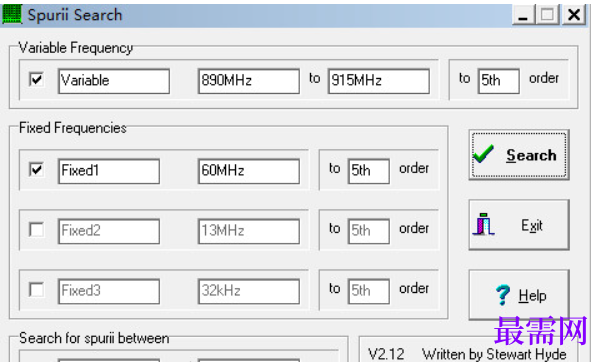Click the 5th order field in Fixed1 row

pyautogui.click(x=369, y=171)
